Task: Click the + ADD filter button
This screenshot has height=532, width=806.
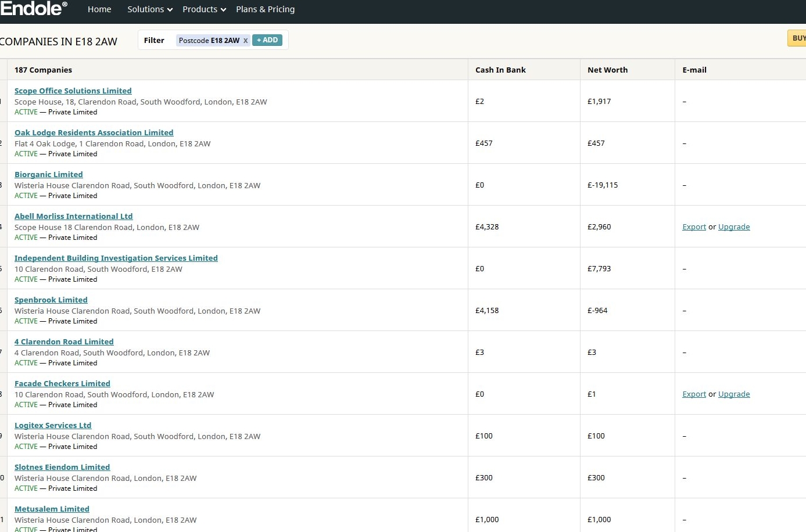Action: 267,40
